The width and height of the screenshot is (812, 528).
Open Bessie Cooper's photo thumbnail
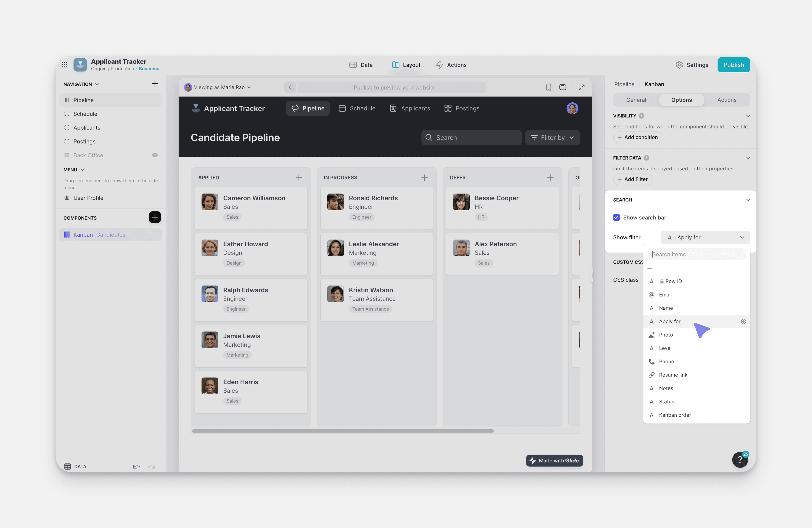point(461,202)
